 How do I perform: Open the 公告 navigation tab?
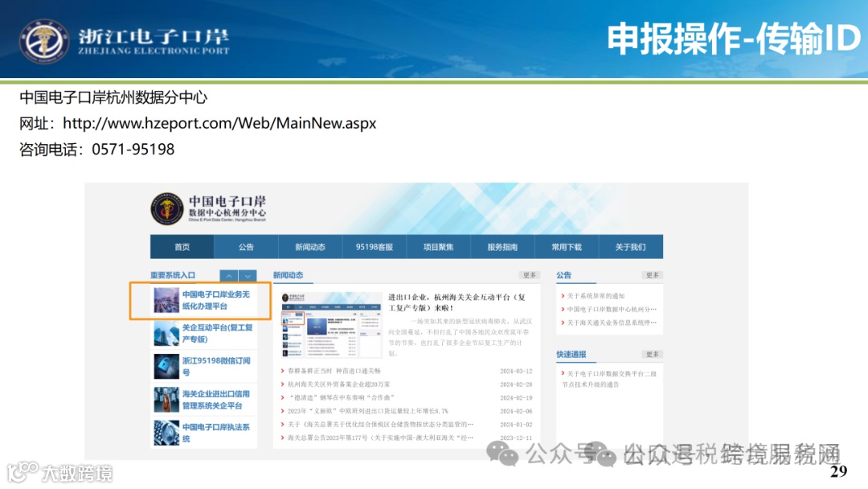247,247
